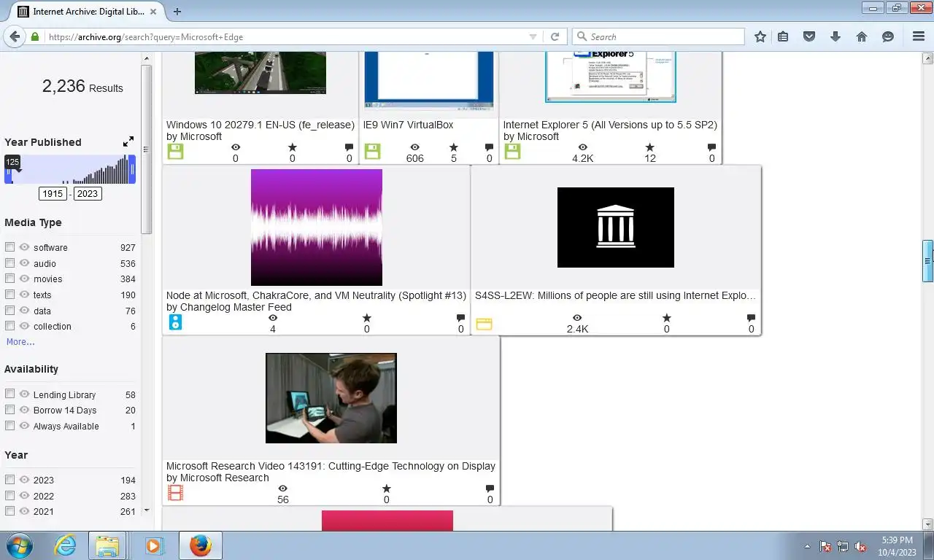Click the 2023 end year field
Image resolution: width=934 pixels, height=560 pixels.
point(87,193)
